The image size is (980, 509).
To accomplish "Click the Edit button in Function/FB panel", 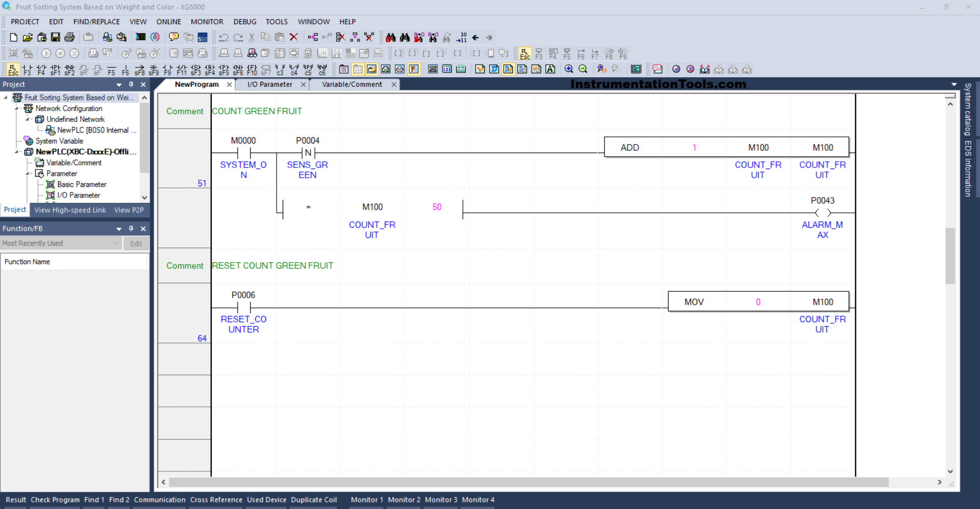I will point(136,244).
